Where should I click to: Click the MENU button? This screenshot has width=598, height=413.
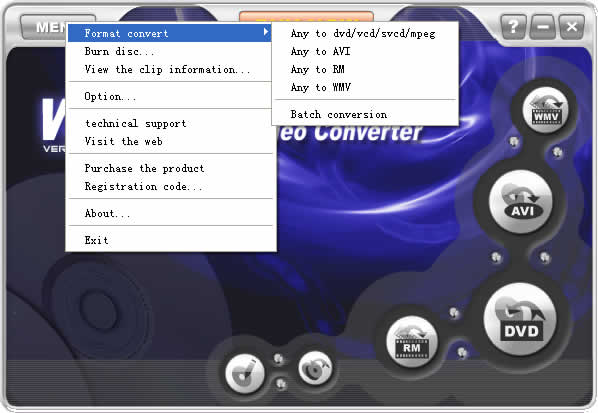tap(44, 27)
